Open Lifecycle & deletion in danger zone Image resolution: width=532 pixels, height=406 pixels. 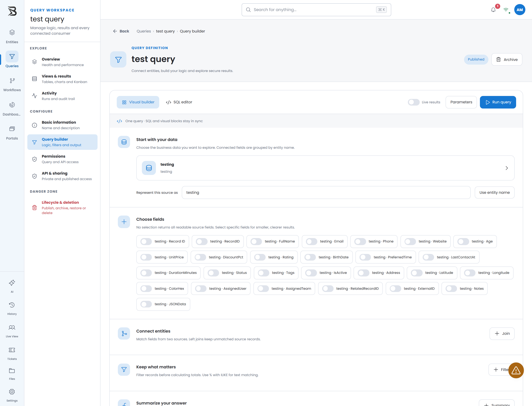pos(62,208)
